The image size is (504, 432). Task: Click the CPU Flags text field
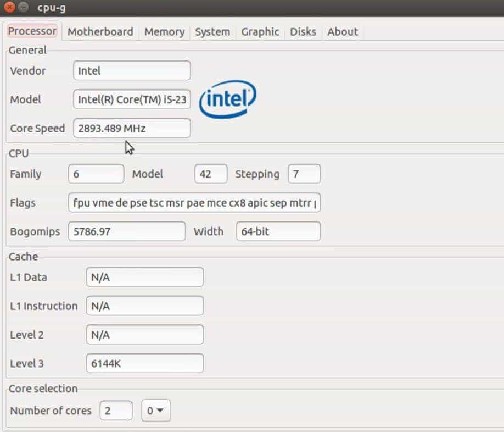[194, 203]
